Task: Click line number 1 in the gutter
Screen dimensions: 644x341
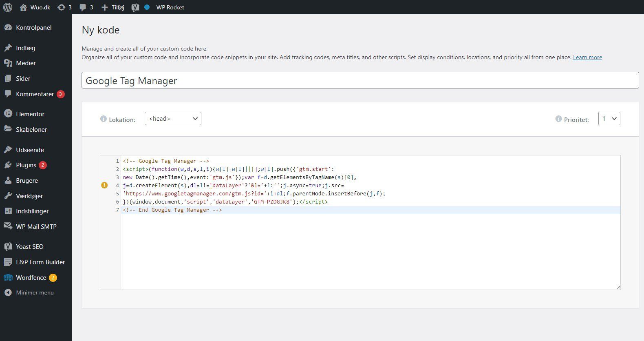Action: coord(117,161)
